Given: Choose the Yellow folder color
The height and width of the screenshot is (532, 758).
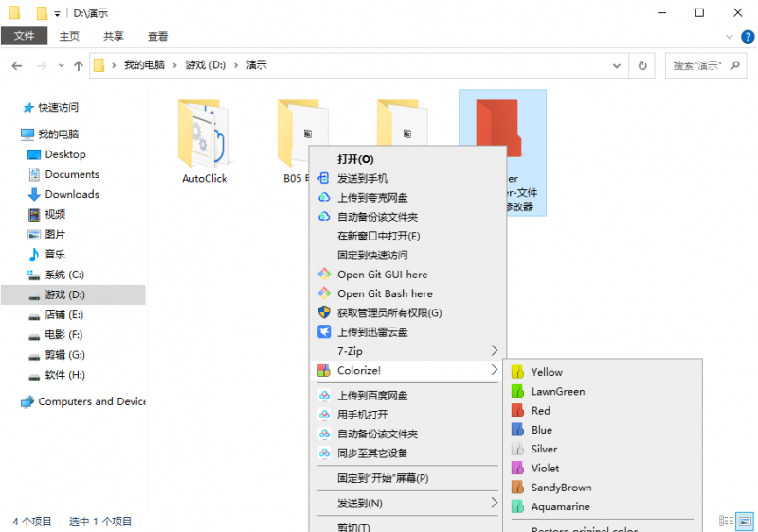Looking at the screenshot, I should click(x=603, y=372).
